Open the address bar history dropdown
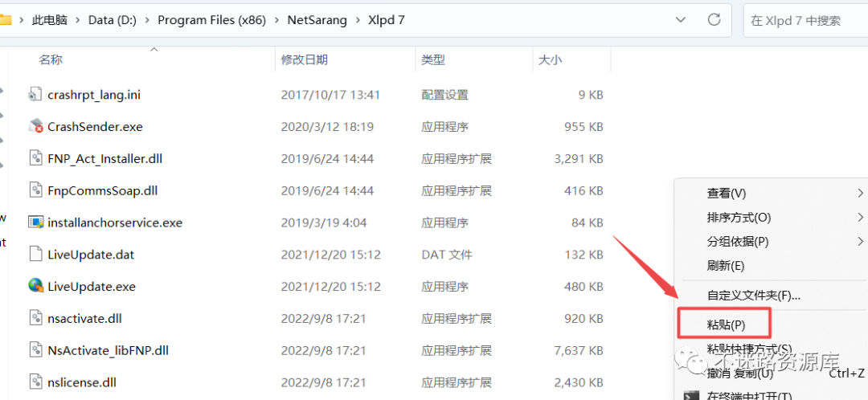Image resolution: width=868 pixels, height=400 pixels. coord(682,20)
